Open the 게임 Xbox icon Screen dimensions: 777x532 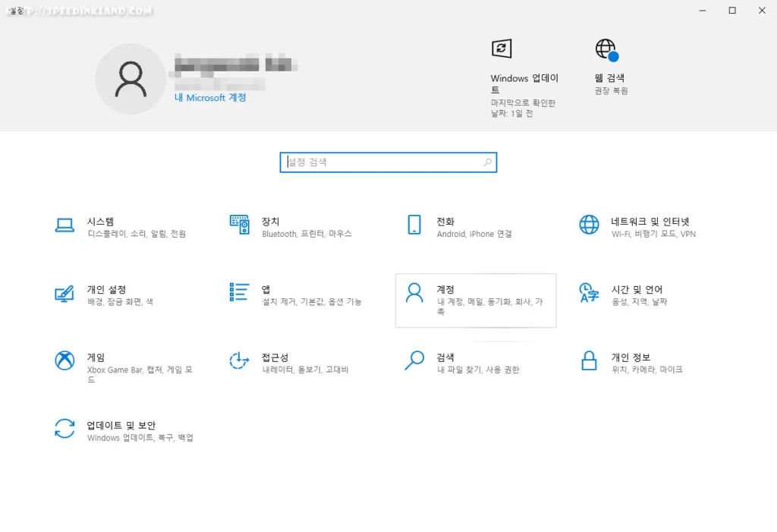[64, 360]
